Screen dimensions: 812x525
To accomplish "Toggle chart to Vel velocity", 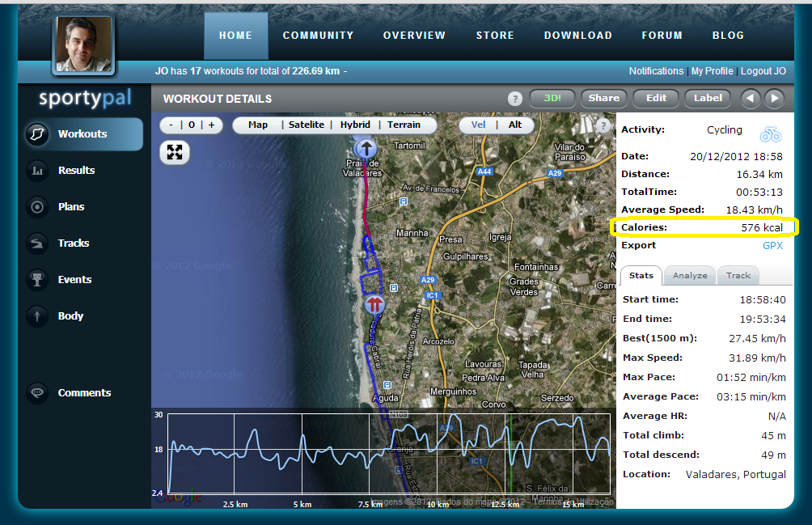I will click(479, 125).
